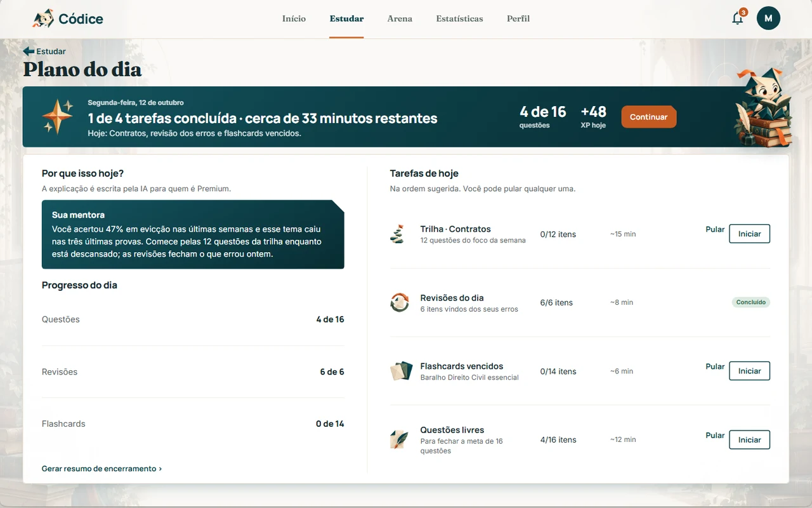The height and width of the screenshot is (508, 812).
Task: Click the Códice fox logo
Action: [43, 18]
